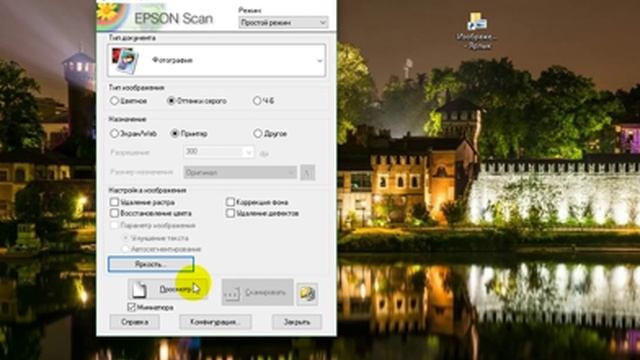Enable Восстановление цвета checkbox
This screenshot has height=360, width=640.
[x=114, y=213]
